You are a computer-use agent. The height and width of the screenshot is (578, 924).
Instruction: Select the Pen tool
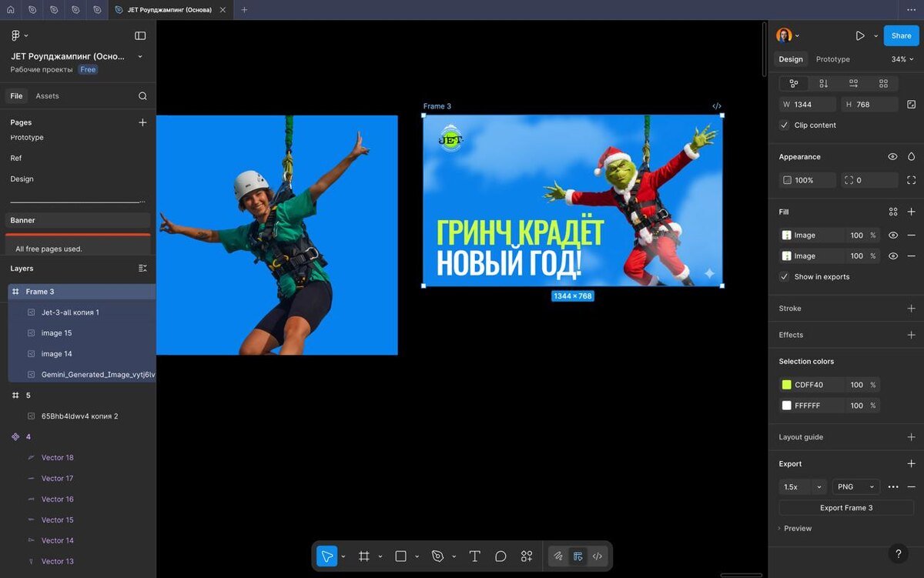(438, 556)
